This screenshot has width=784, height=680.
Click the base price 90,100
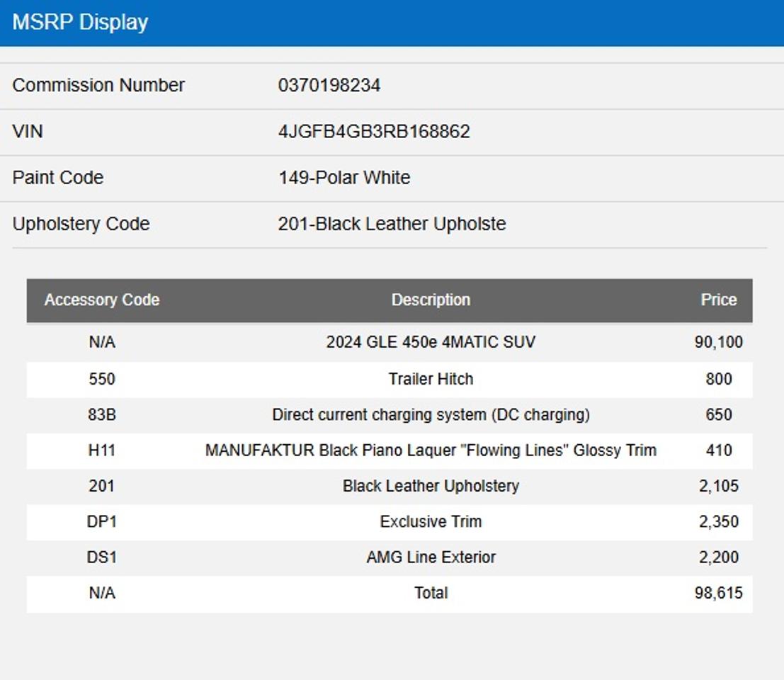[718, 343]
